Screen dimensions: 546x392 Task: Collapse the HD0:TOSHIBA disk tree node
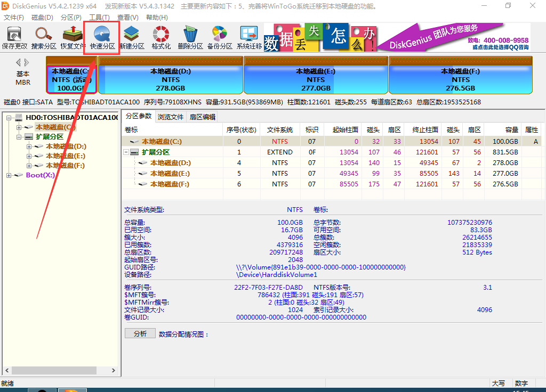coord(9,118)
